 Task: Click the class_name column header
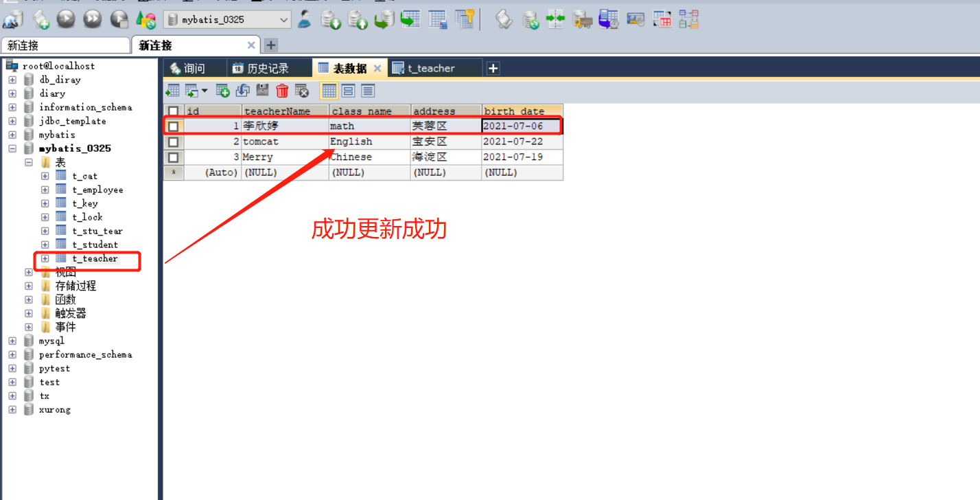pos(370,111)
